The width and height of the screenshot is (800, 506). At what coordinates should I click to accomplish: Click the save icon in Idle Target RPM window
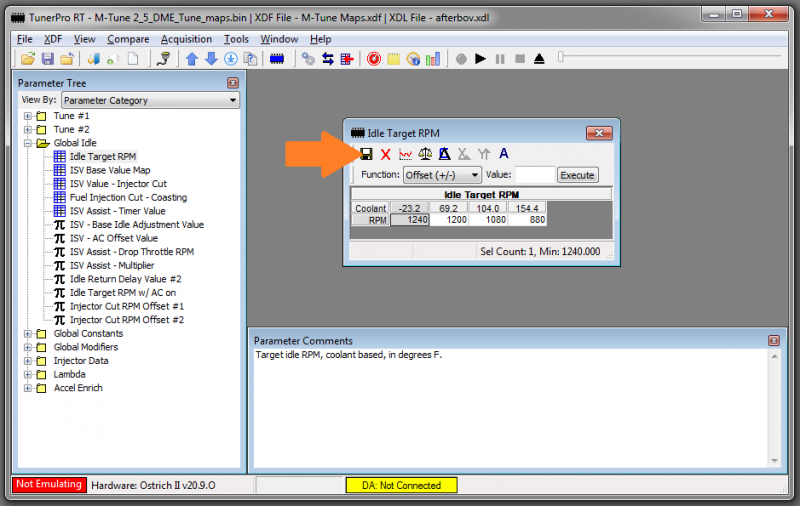pos(366,154)
